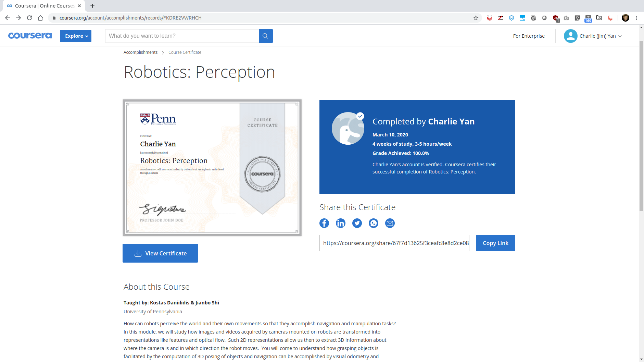This screenshot has height=362, width=644.
Task: Click the Copy Link button
Action: coord(495,243)
